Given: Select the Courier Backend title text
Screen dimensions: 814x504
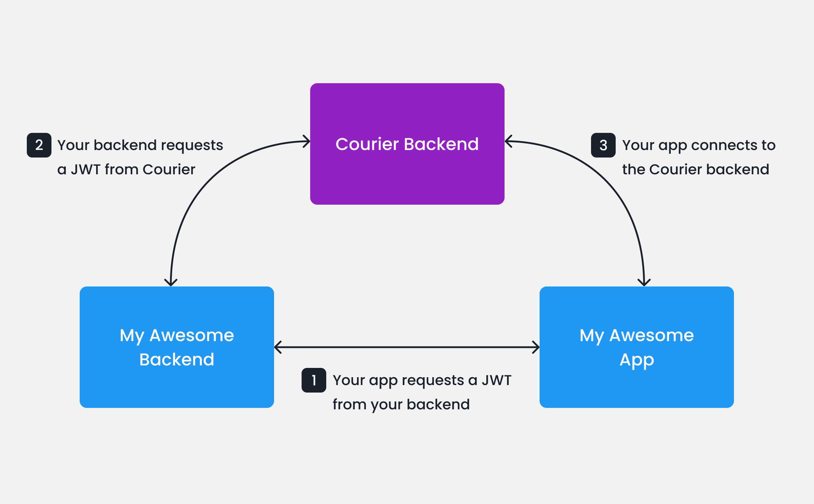Looking at the screenshot, I should pos(407,144).
